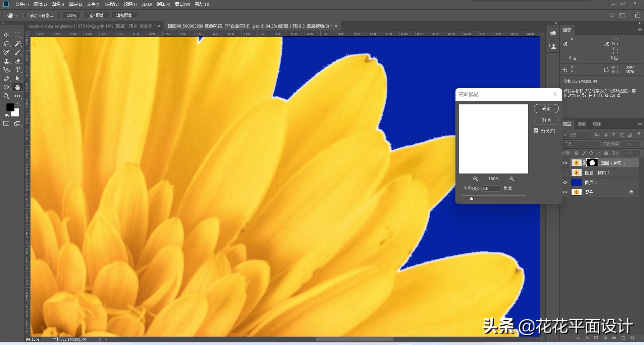Click the zoom-in magnifier in Gaussian Blur dialog
Viewport: 644px width, 345px height.
pyautogui.click(x=512, y=179)
